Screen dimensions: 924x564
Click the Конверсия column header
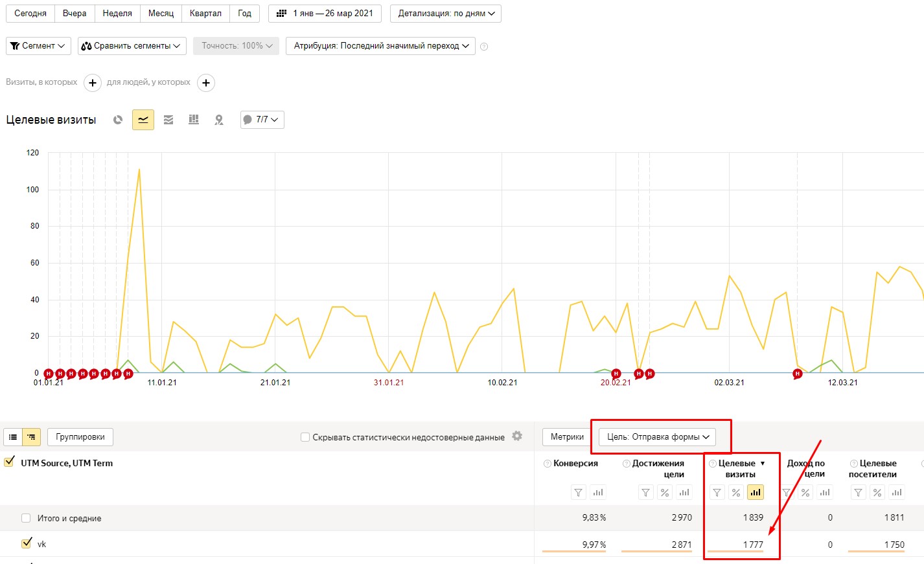pos(575,464)
